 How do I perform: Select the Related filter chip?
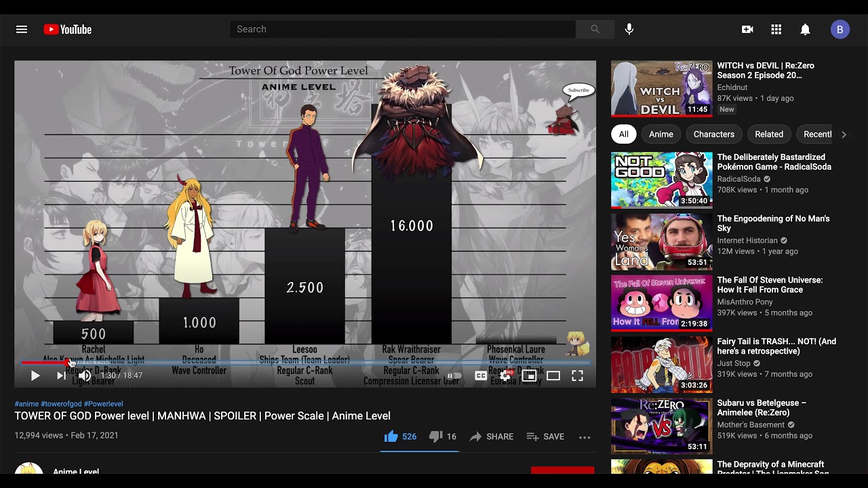769,134
